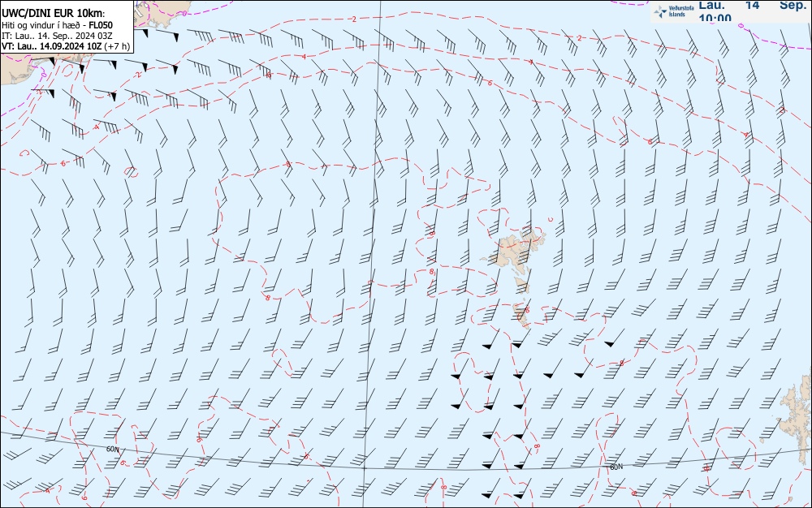This screenshot has height=508, width=812.
Task: Click the Veðurstofa Íslands logo
Action: pyautogui.click(x=672, y=11)
